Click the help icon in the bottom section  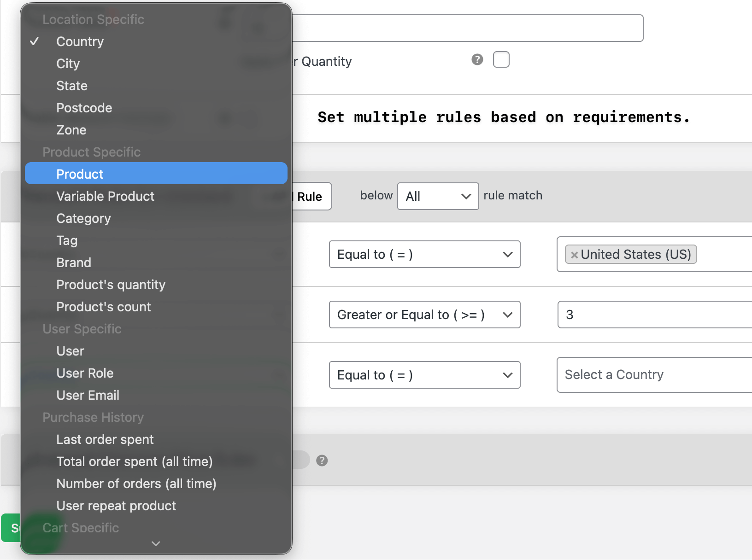point(322,460)
